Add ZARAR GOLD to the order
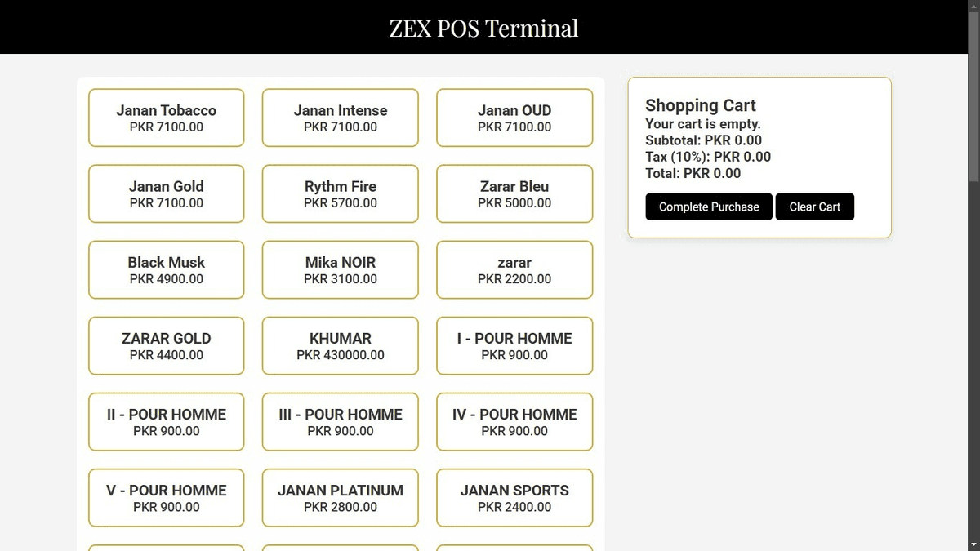The height and width of the screenshot is (551, 980). point(166,345)
